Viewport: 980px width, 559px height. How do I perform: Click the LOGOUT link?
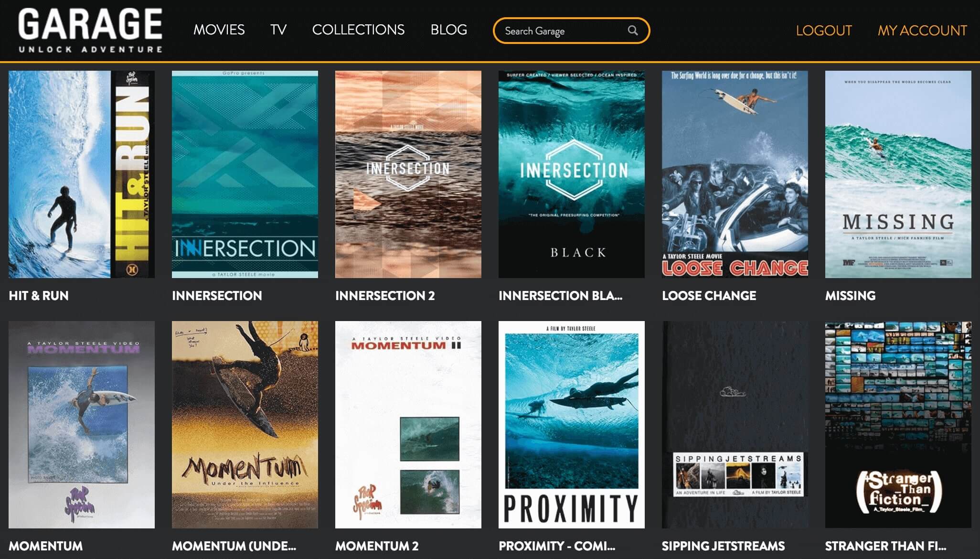(823, 30)
